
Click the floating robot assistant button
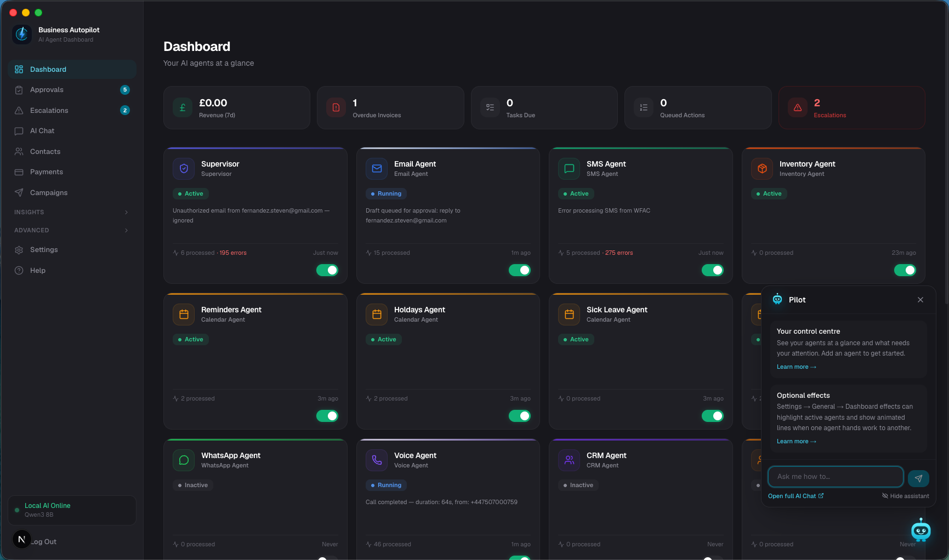tap(920, 530)
